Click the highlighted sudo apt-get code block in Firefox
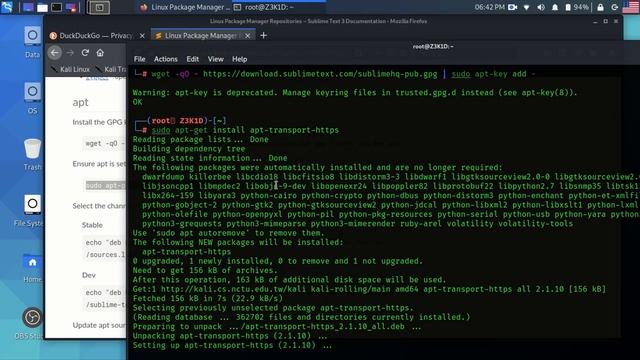Image resolution: width=640 pixels, height=360 pixels. pyautogui.click(x=106, y=185)
